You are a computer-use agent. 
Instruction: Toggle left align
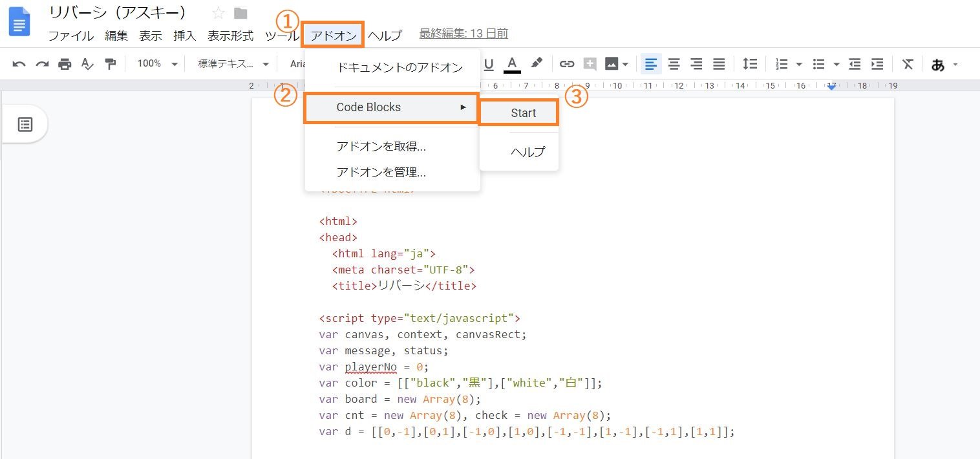pyautogui.click(x=651, y=64)
